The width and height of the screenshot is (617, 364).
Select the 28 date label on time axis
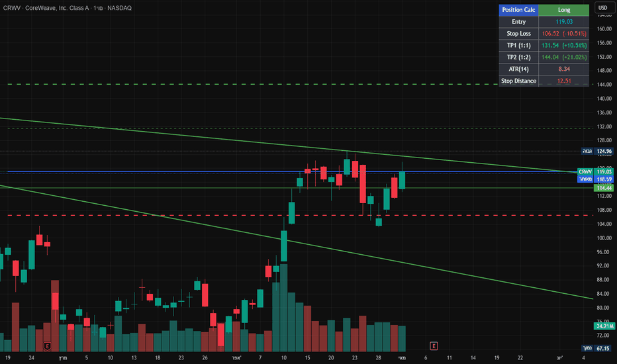[x=378, y=357]
